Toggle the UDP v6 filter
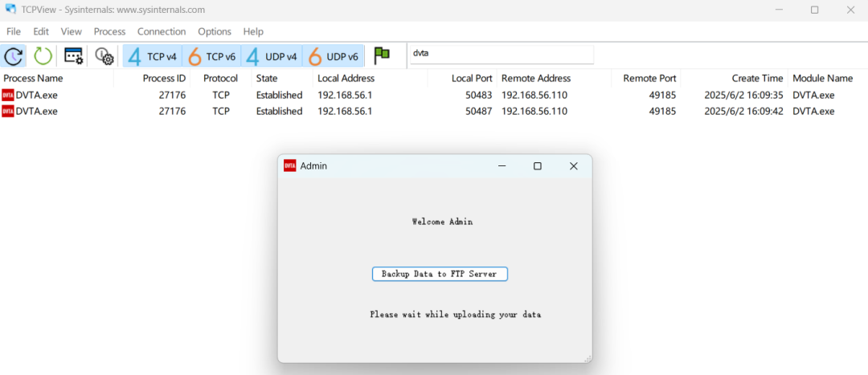 click(x=334, y=56)
